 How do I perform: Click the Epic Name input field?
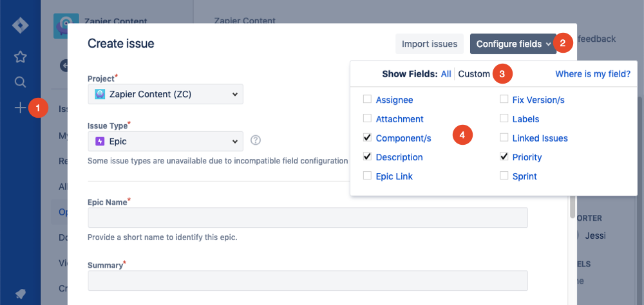[308, 217]
